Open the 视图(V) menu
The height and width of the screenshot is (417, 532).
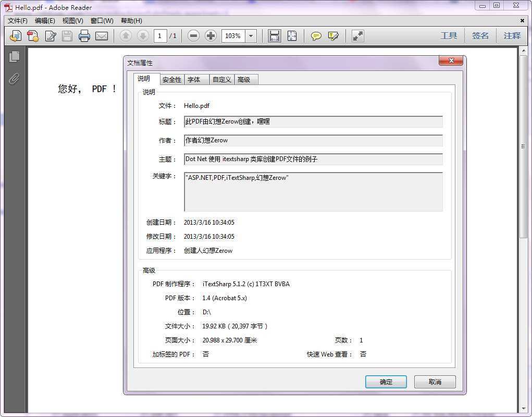pos(72,21)
